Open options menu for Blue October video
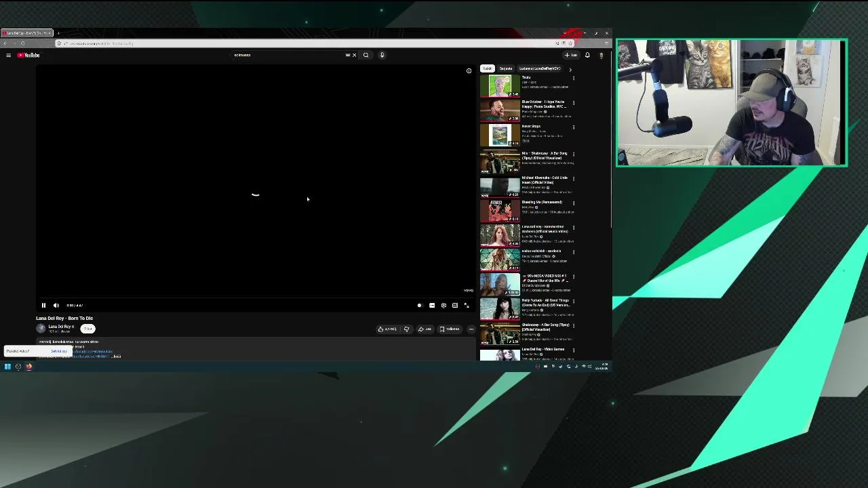Viewport: 868px width, 488px height. coord(574,102)
